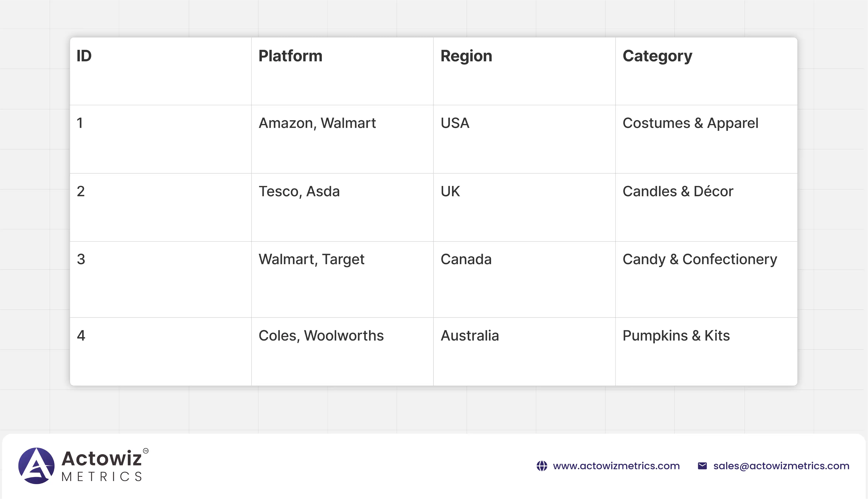Click the Australia region cell
Viewport: 868px width, 499px height.
point(469,335)
